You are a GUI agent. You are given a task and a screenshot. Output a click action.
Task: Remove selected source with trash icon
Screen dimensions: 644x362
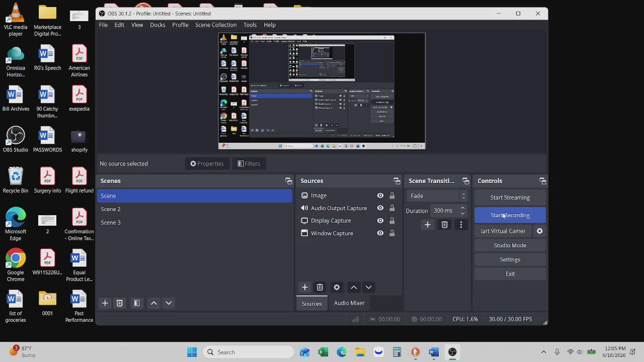tap(319, 287)
